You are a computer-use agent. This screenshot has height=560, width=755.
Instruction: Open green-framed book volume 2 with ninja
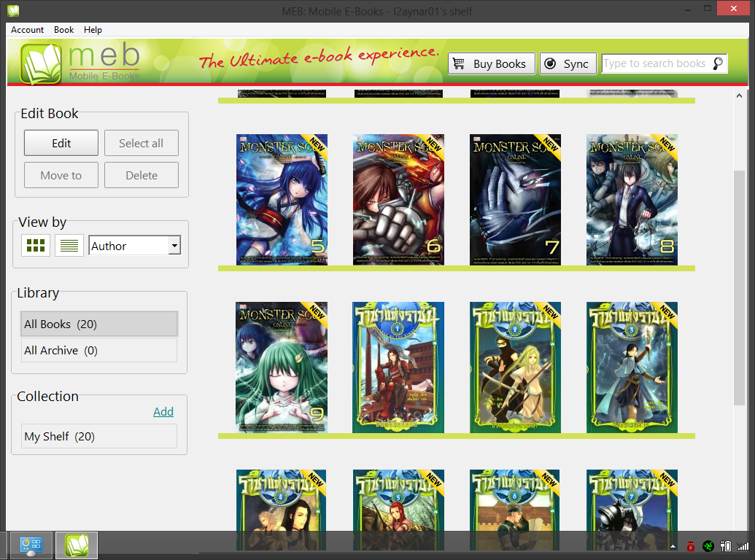click(515, 367)
